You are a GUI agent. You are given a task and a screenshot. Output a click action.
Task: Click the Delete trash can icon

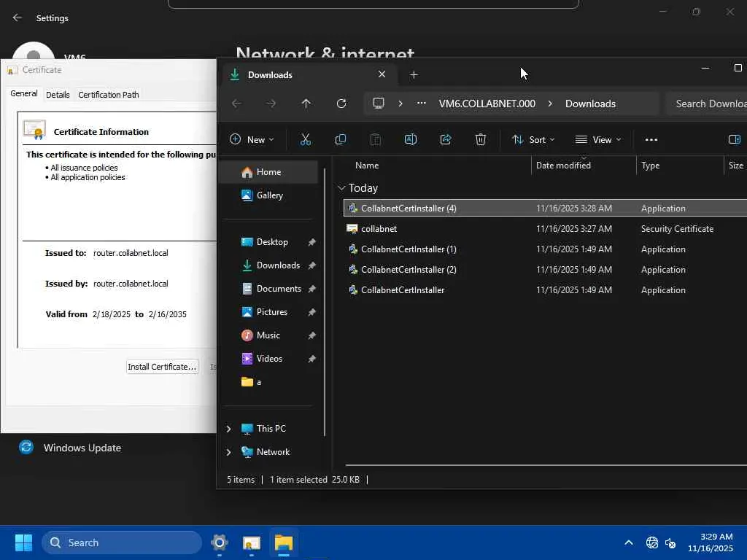481,139
